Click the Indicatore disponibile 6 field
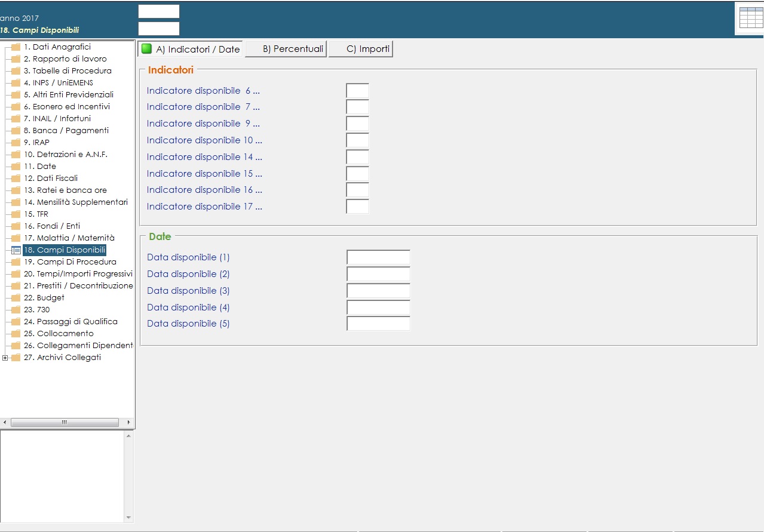 click(357, 91)
